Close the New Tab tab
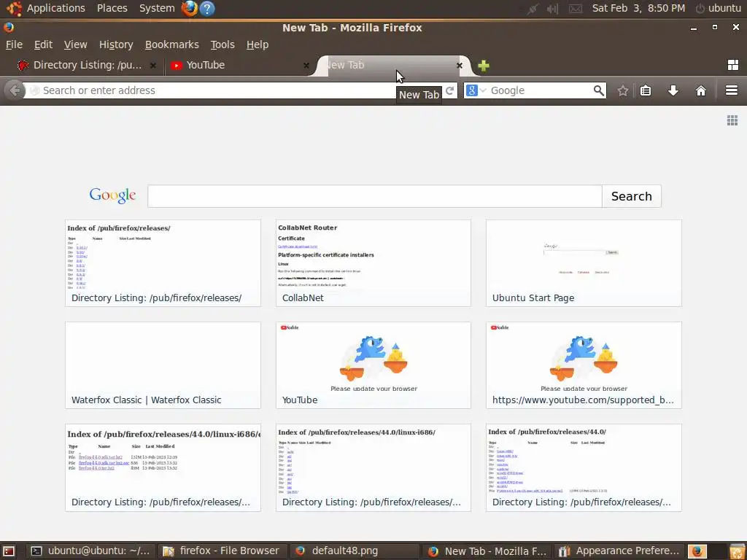 click(x=460, y=66)
